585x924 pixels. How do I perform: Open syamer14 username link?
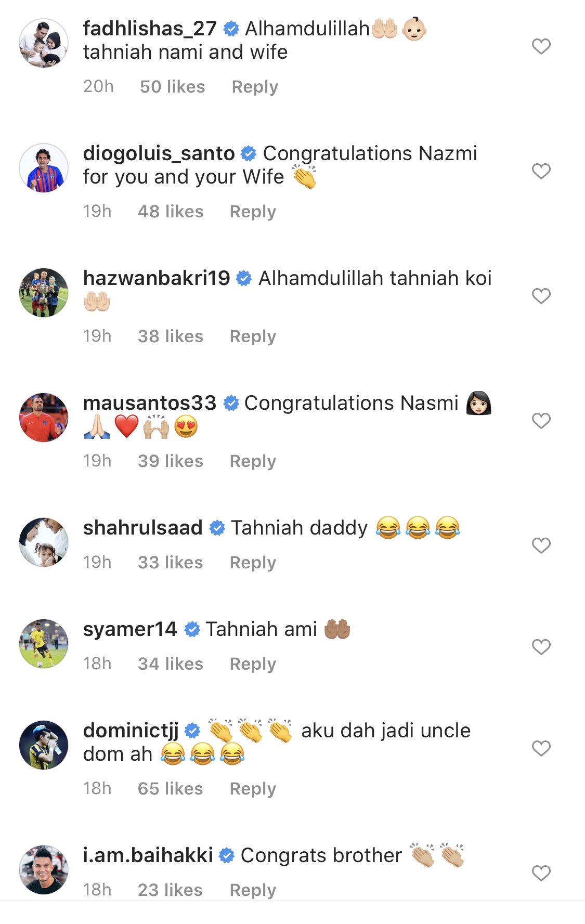pyautogui.click(x=130, y=630)
